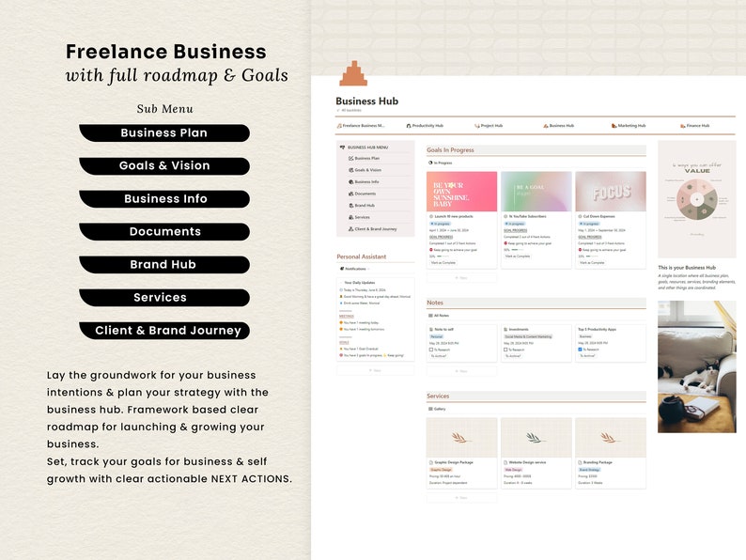Click the Goals & Vision menu icon
Viewport: 746px width, 560px height.
(x=351, y=170)
